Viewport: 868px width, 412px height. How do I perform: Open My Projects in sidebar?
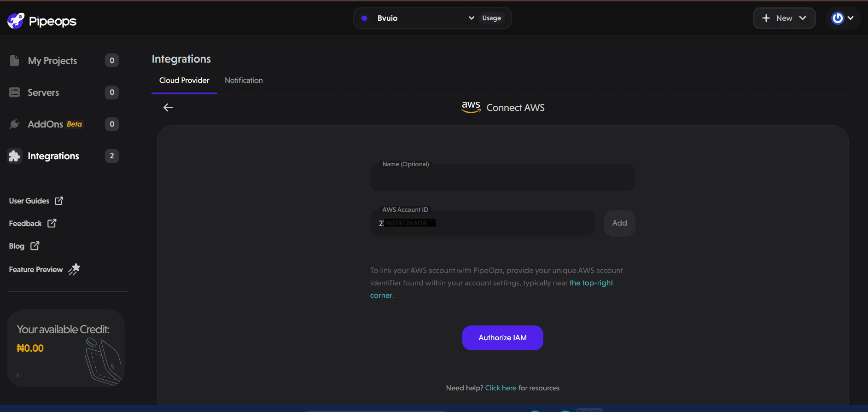point(52,61)
